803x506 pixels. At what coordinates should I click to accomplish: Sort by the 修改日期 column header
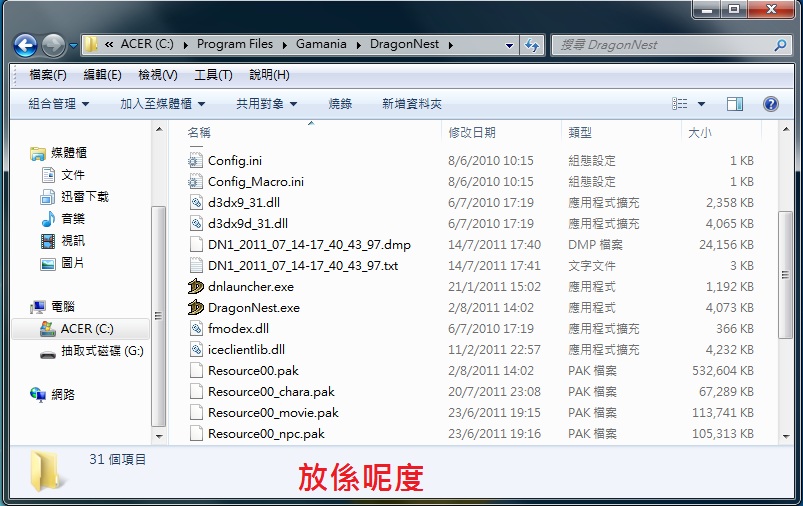point(472,133)
